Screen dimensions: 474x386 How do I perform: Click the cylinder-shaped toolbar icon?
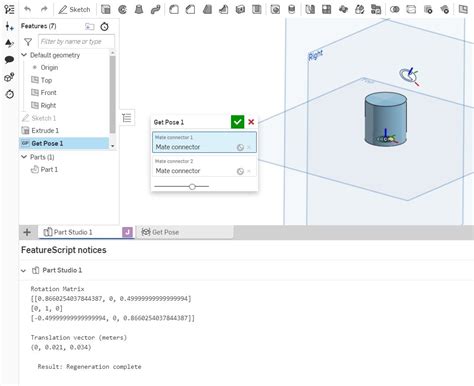tap(292, 10)
